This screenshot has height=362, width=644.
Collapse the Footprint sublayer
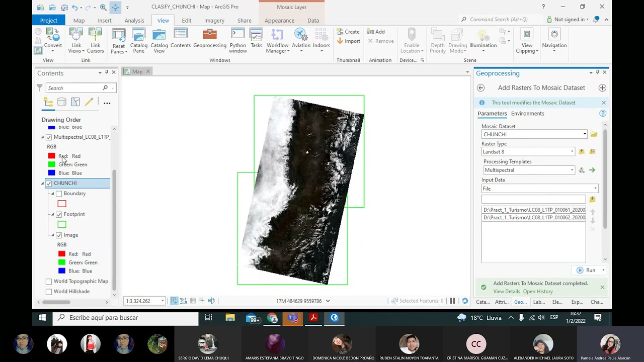[53, 215]
